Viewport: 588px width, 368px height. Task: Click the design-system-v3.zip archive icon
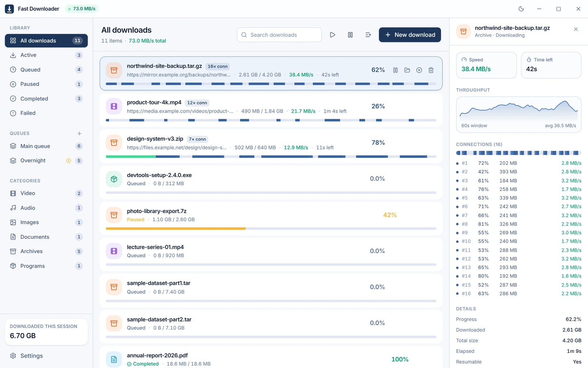coord(114,143)
